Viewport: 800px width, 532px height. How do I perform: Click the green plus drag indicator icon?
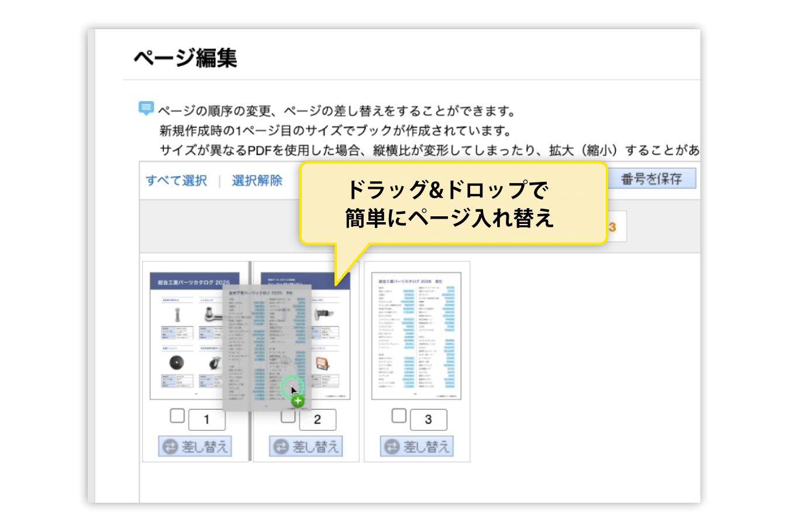pos(298,401)
